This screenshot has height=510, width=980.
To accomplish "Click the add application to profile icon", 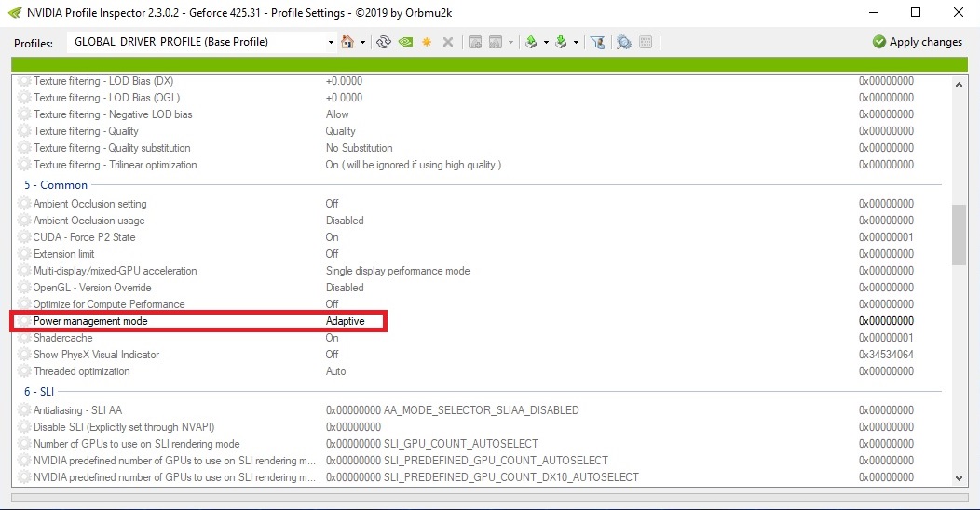I will tap(475, 42).
